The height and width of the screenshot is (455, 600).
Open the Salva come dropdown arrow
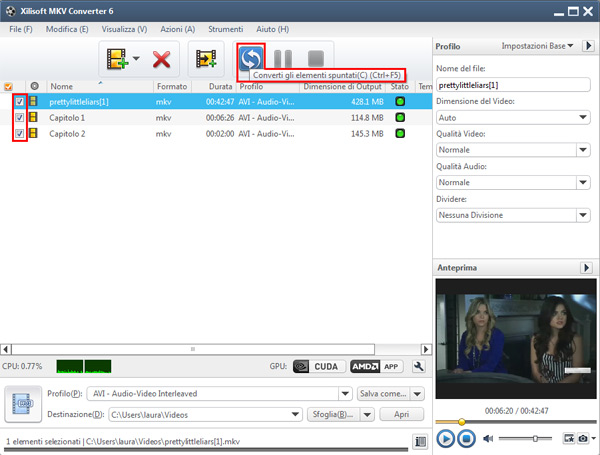point(417,393)
